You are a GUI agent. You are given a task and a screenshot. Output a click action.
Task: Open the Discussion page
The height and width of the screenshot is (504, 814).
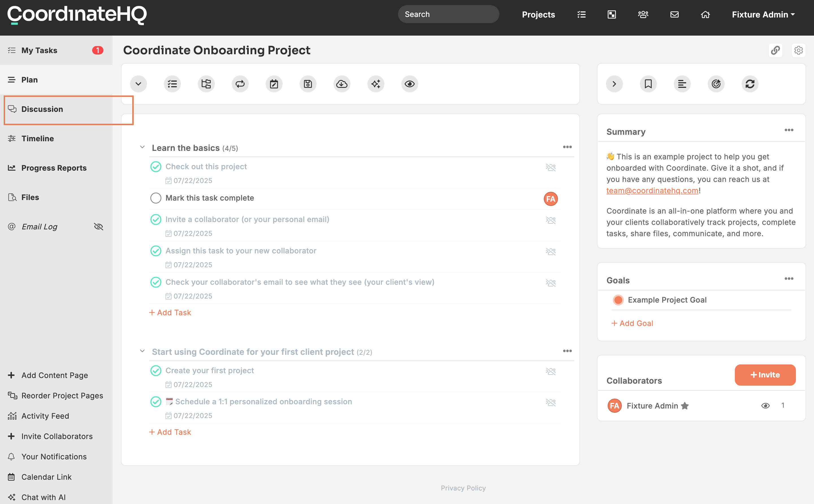pyautogui.click(x=56, y=109)
